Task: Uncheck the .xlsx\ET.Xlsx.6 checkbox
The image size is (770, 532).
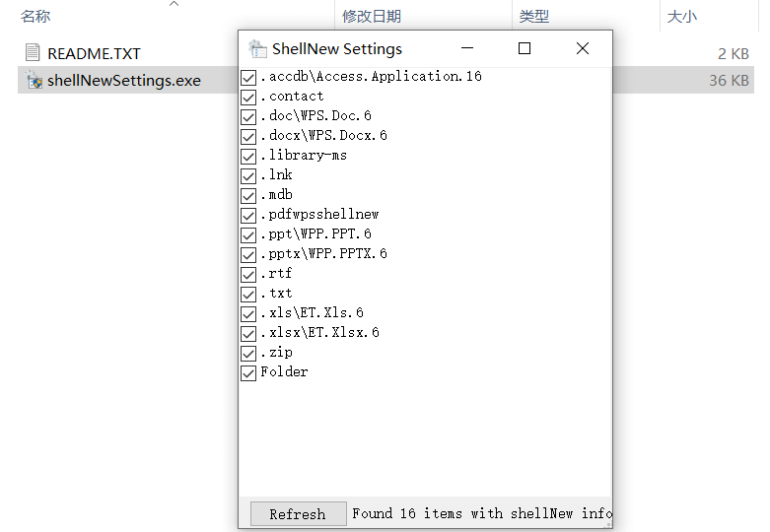Action: click(x=248, y=334)
